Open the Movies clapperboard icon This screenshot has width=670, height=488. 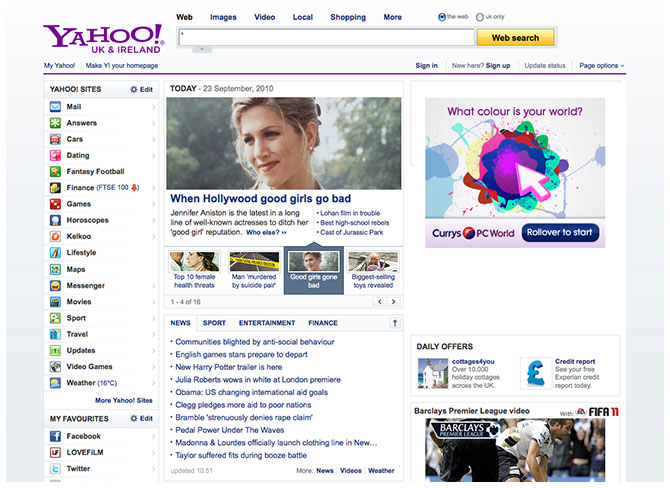55,302
